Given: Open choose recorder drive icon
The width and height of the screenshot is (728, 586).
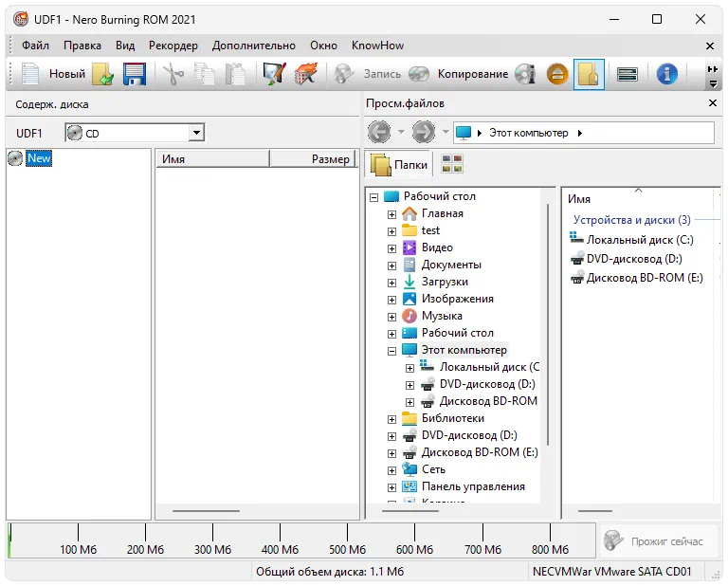Looking at the screenshot, I should [627, 74].
